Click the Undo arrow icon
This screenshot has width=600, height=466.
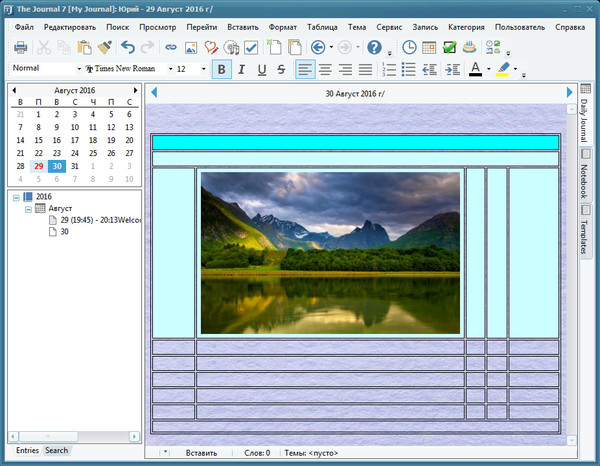127,47
